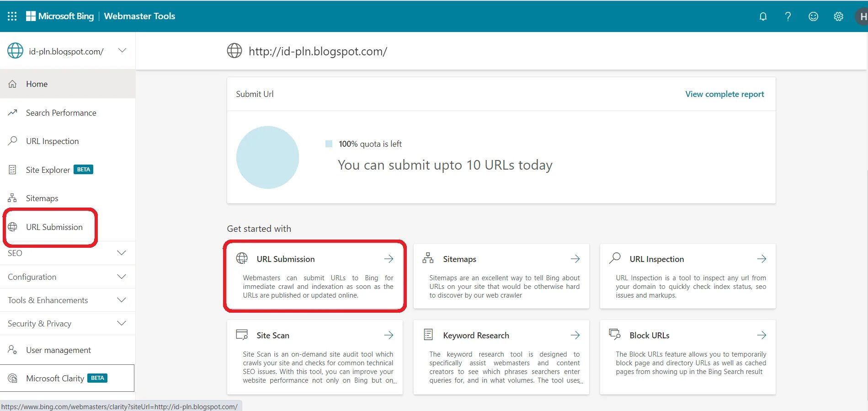Image resolution: width=868 pixels, height=411 pixels.
Task: Click the page heading URL text
Action: (x=318, y=52)
